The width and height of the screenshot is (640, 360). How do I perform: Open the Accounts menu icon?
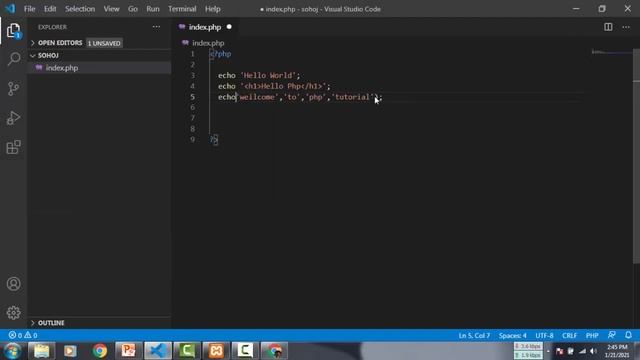pyautogui.click(x=13, y=284)
